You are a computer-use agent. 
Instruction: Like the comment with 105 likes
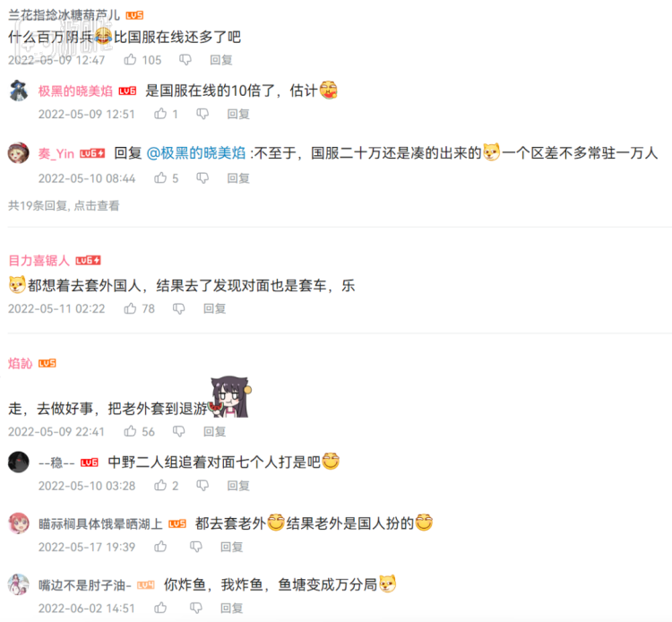point(130,59)
